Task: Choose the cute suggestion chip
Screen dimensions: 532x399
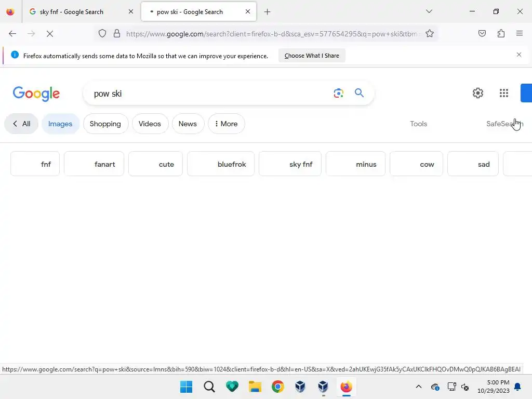Action: (155, 164)
